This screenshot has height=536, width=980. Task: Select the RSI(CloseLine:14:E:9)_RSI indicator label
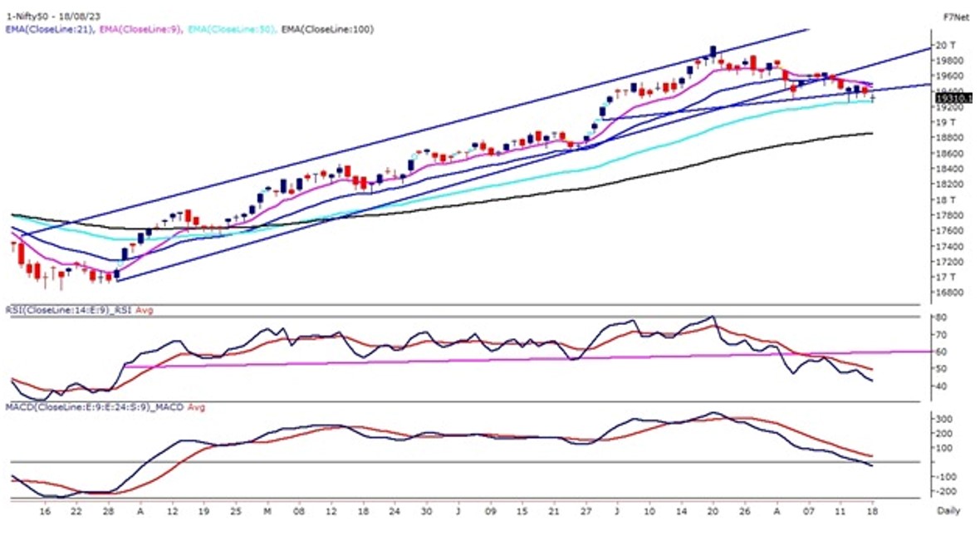69,310
